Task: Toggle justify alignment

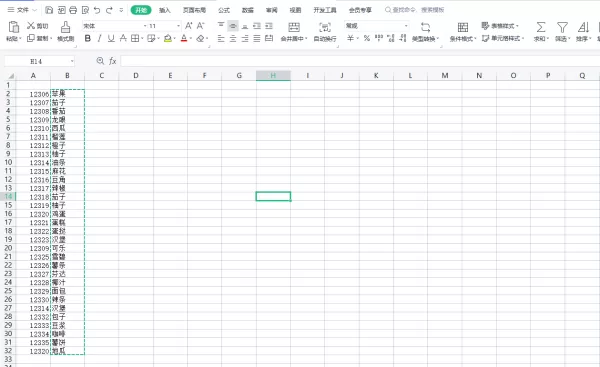Action: (257, 38)
